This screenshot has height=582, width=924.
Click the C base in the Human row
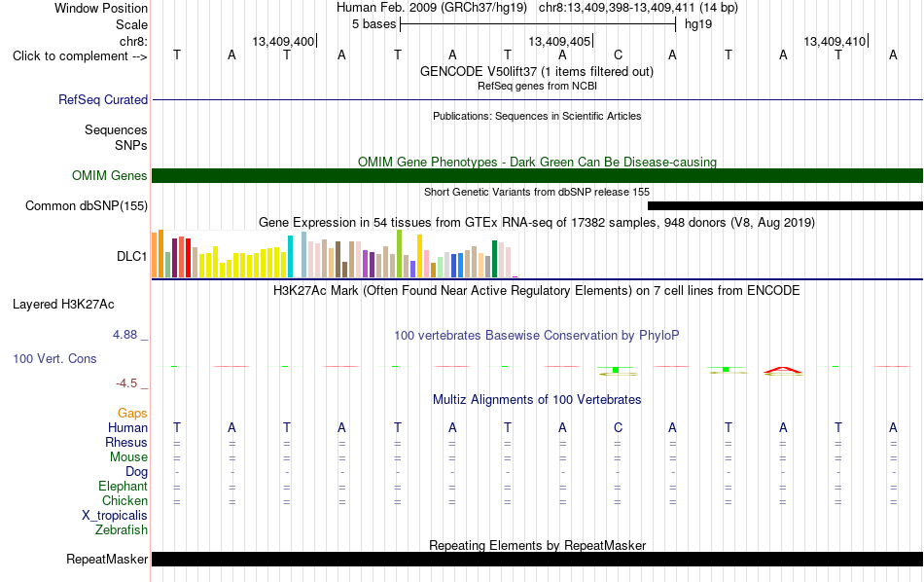[618, 427]
